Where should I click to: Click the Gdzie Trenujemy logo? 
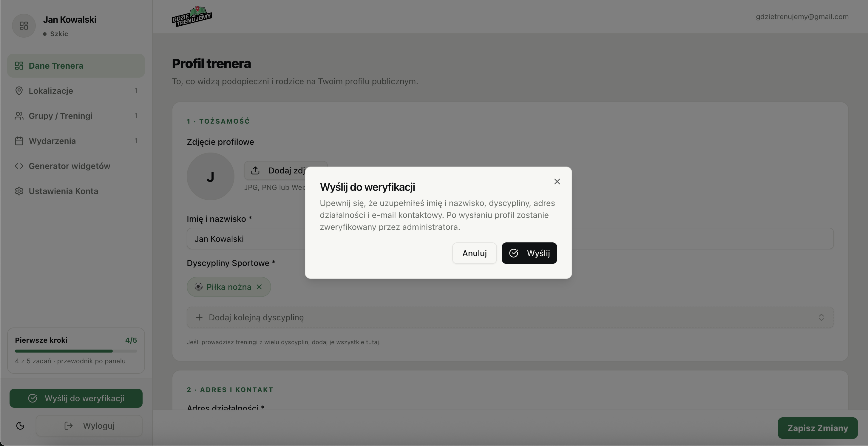click(192, 16)
